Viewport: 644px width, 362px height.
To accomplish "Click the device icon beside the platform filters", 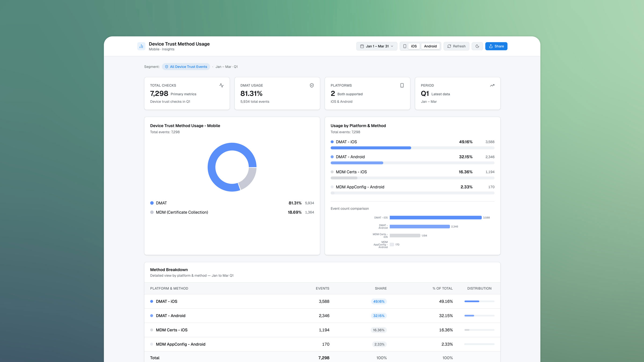I will click(x=405, y=46).
